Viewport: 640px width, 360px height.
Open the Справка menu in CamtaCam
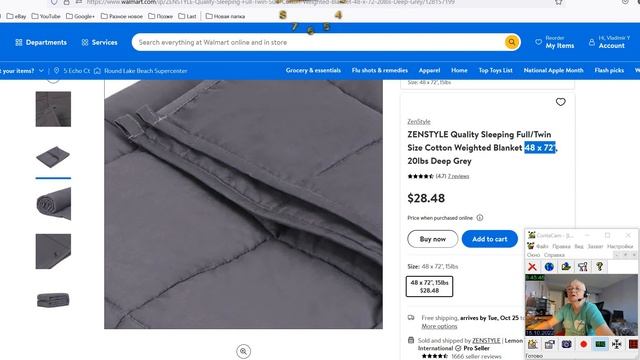point(554,255)
